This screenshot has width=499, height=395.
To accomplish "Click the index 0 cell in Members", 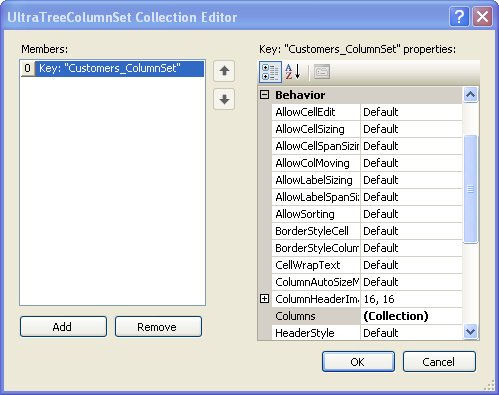I will (x=28, y=68).
